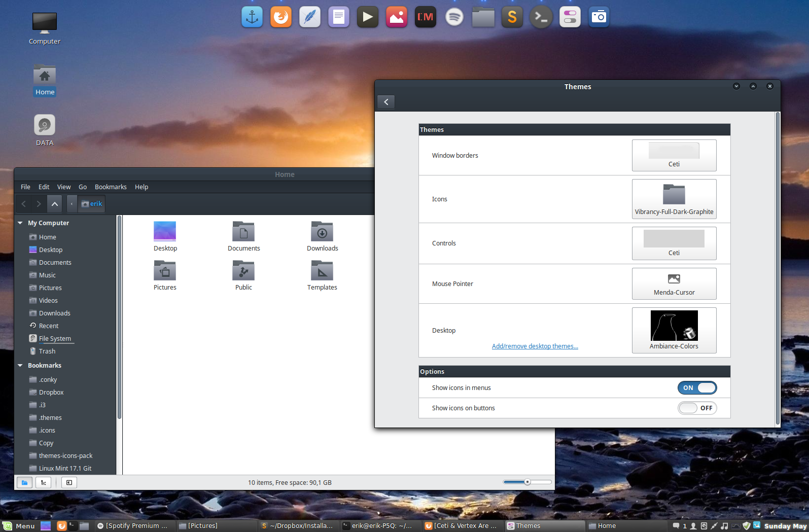This screenshot has height=532, width=809.
Task: Open the Mint Menu button
Action: tap(18, 526)
